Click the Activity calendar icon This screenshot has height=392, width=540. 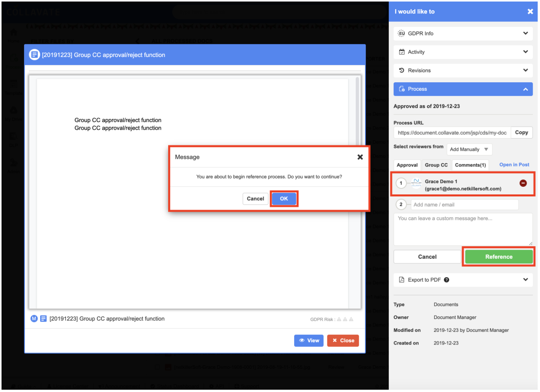(x=402, y=52)
